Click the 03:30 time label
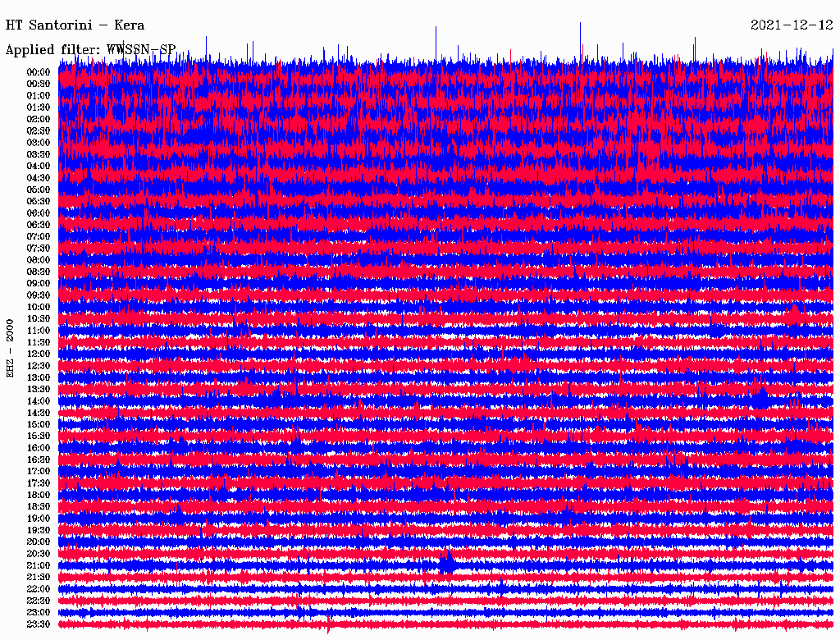 tap(39, 154)
